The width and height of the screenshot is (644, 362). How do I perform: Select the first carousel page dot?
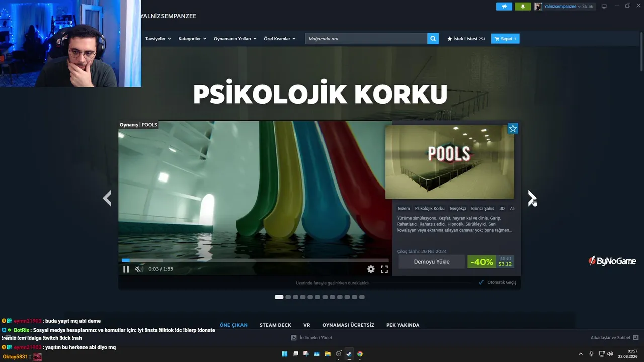point(279,297)
